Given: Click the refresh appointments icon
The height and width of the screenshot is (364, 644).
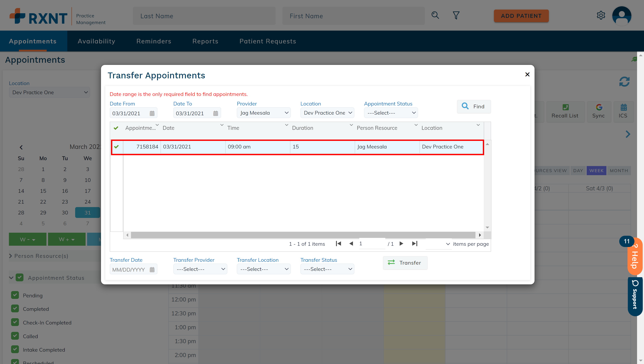Looking at the screenshot, I should tap(624, 82).
